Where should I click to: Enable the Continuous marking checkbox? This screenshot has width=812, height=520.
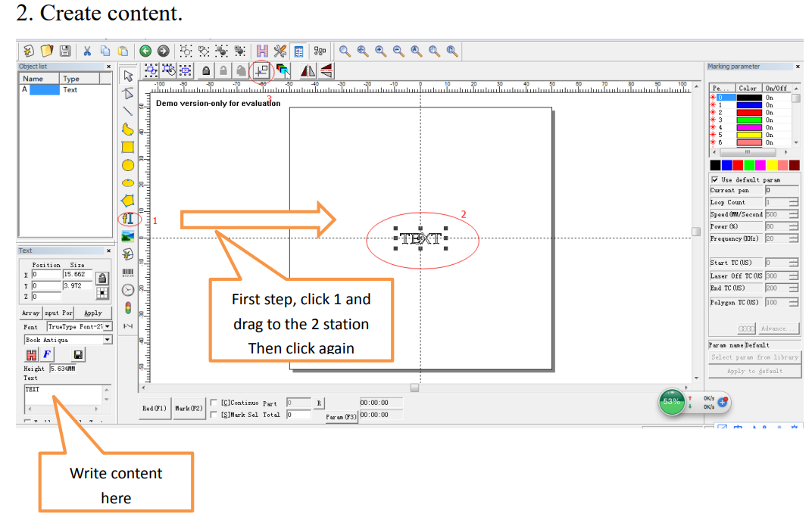point(214,403)
